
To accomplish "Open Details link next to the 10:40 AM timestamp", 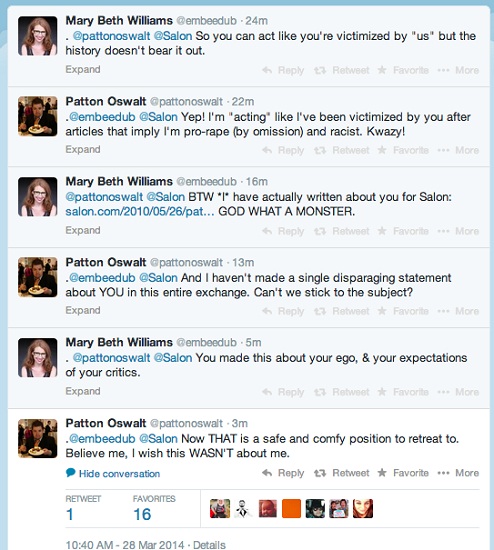I will (x=209, y=545).
